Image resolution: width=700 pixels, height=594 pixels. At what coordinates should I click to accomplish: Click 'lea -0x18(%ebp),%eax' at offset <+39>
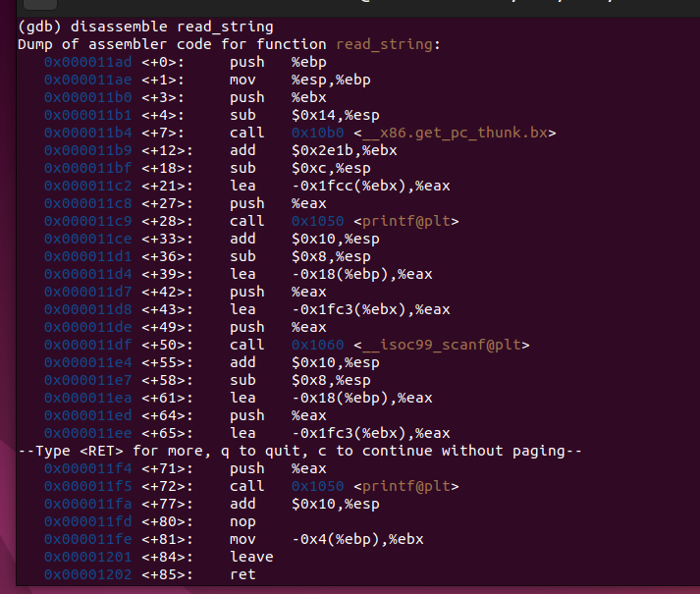point(331,274)
